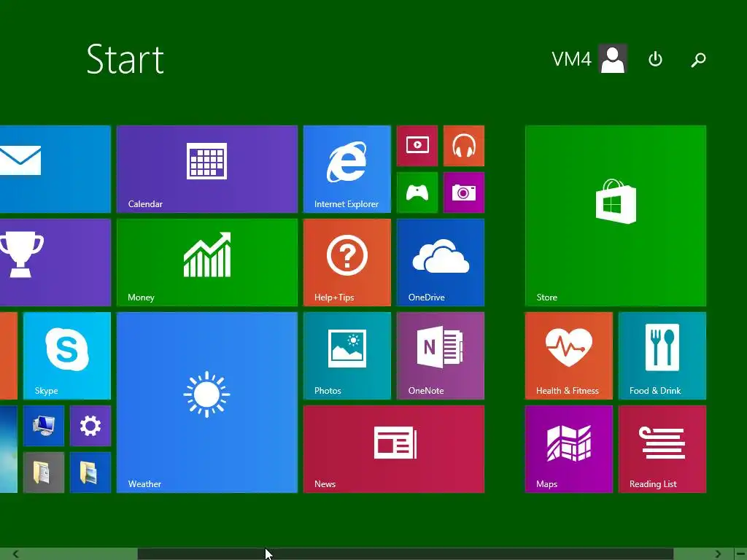Viewport: 747px width, 560px height.
Task: Open the Desktop tile at left edge
Action: point(9,449)
